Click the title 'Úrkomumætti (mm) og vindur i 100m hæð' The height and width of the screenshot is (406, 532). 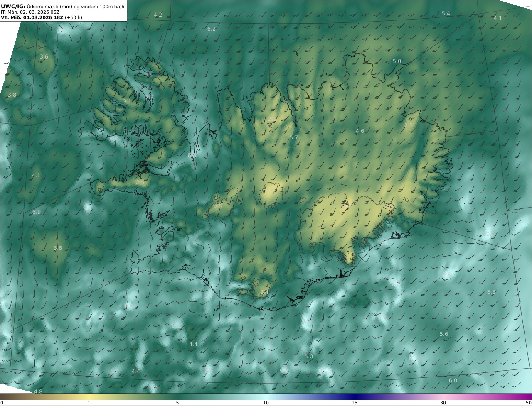tap(76, 6)
